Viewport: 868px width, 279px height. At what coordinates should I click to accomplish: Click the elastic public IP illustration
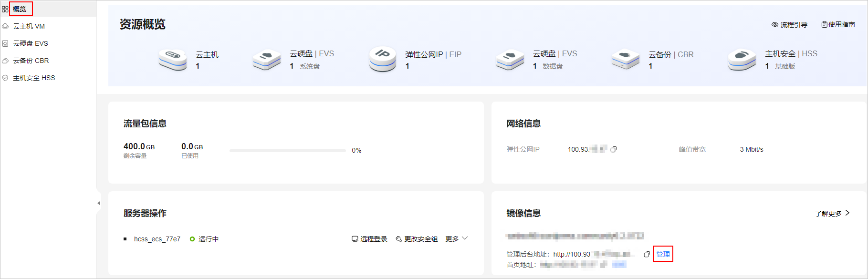click(x=383, y=60)
